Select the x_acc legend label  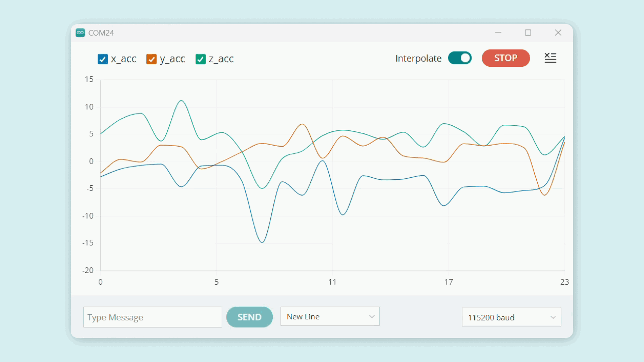124,59
